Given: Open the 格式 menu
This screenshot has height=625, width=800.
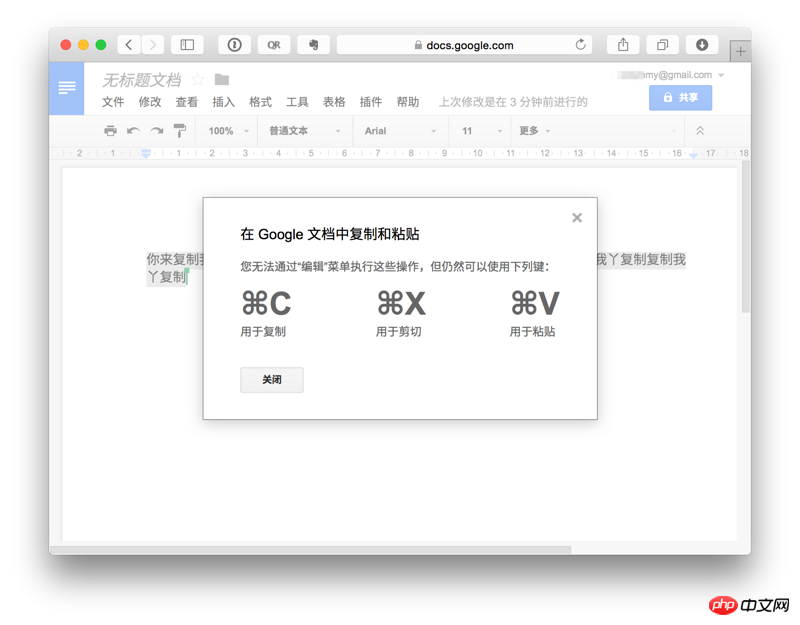Looking at the screenshot, I should (x=260, y=102).
